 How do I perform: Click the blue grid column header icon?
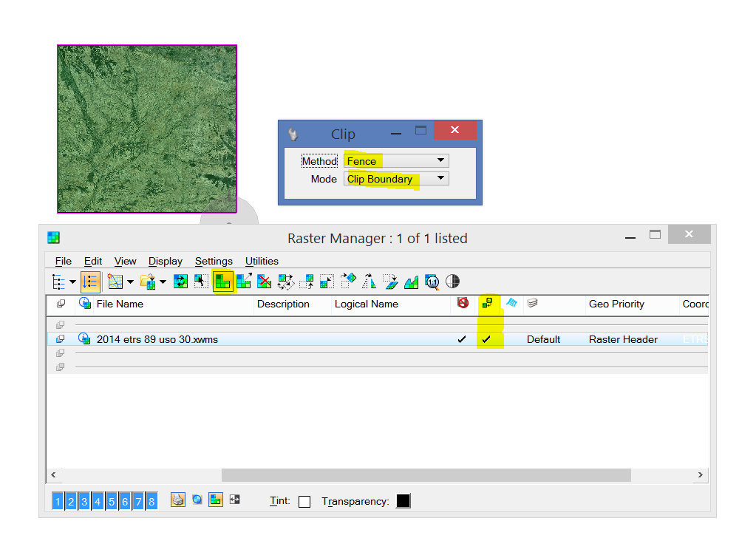511,303
